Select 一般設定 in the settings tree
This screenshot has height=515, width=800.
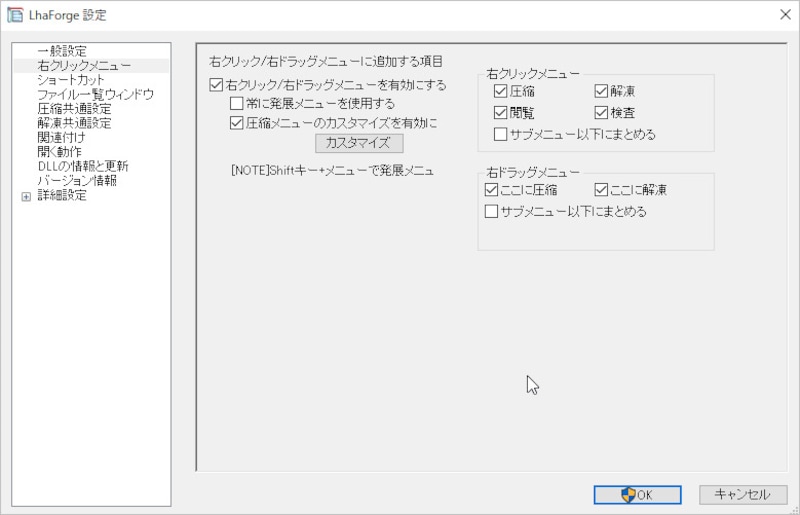point(62,51)
